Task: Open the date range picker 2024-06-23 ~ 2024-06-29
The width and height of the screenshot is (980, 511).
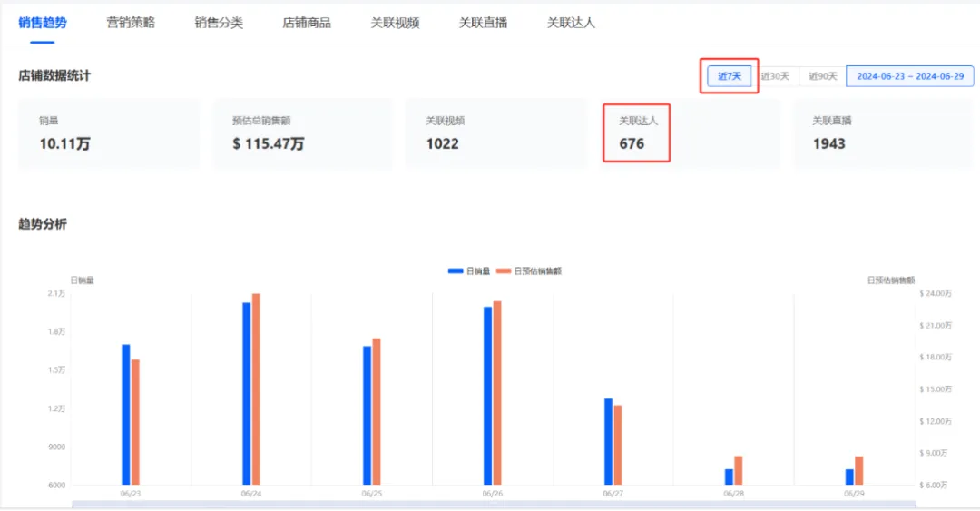Action: pos(910,76)
